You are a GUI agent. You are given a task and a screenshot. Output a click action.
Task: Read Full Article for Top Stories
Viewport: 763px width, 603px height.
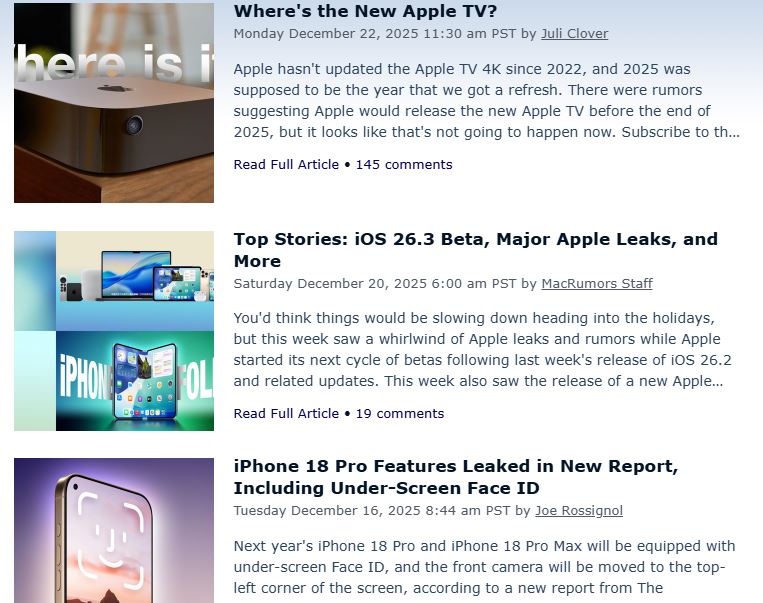coord(286,414)
